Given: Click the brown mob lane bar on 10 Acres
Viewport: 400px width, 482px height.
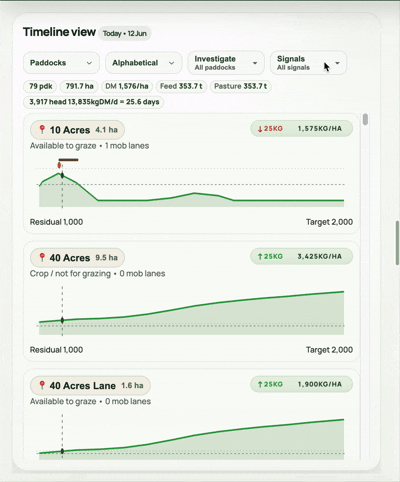Looking at the screenshot, I should [x=69, y=160].
